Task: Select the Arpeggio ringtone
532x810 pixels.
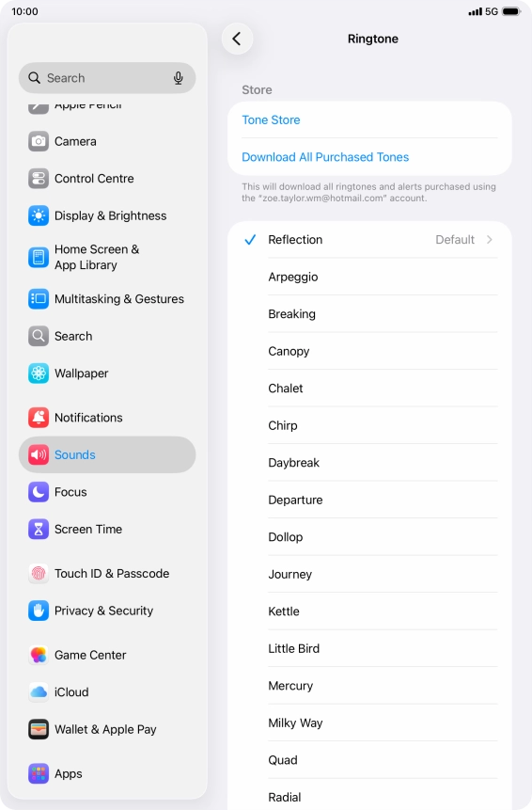Action: point(369,277)
